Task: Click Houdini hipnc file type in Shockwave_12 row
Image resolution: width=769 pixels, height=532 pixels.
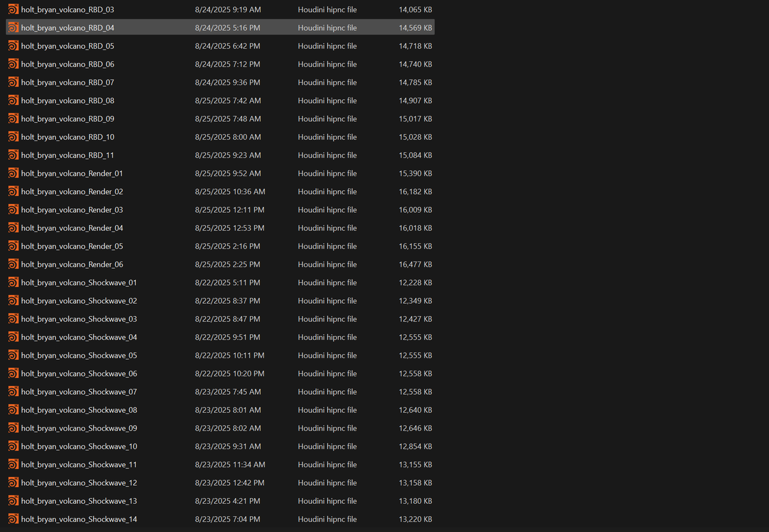Action: pyautogui.click(x=327, y=483)
